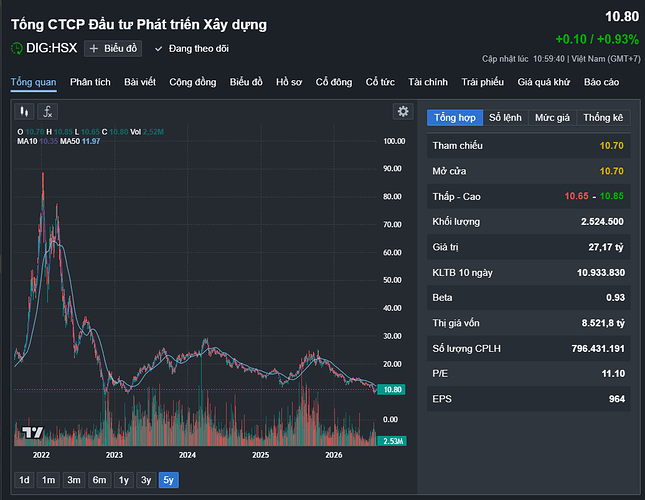Click the Tham chiếu value 10.70
This screenshot has height=500, width=645.
pyautogui.click(x=611, y=146)
